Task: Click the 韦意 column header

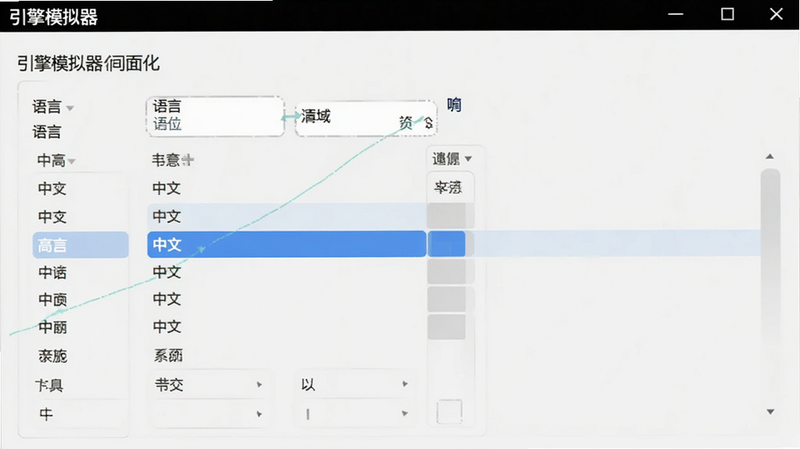Action: coord(165,160)
